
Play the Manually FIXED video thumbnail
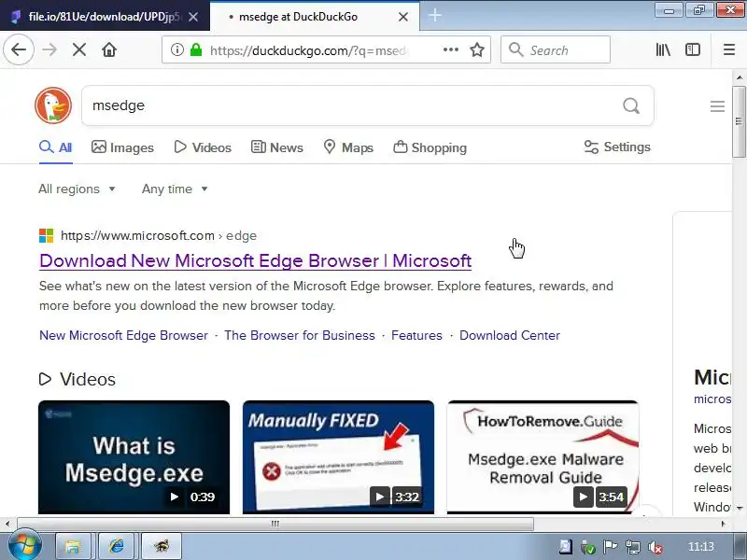pos(338,457)
